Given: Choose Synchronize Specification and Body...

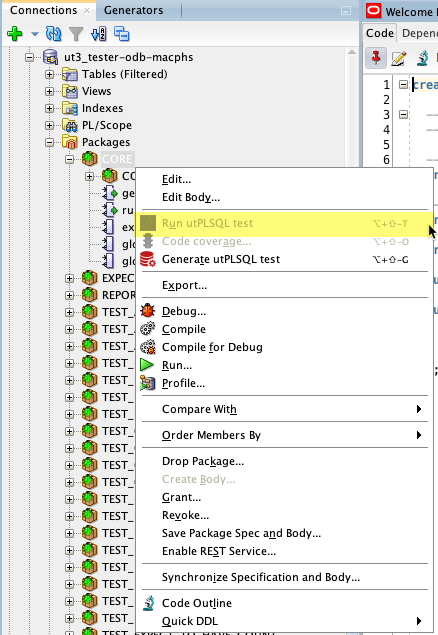Looking at the screenshot, I should click(x=285, y=577).
